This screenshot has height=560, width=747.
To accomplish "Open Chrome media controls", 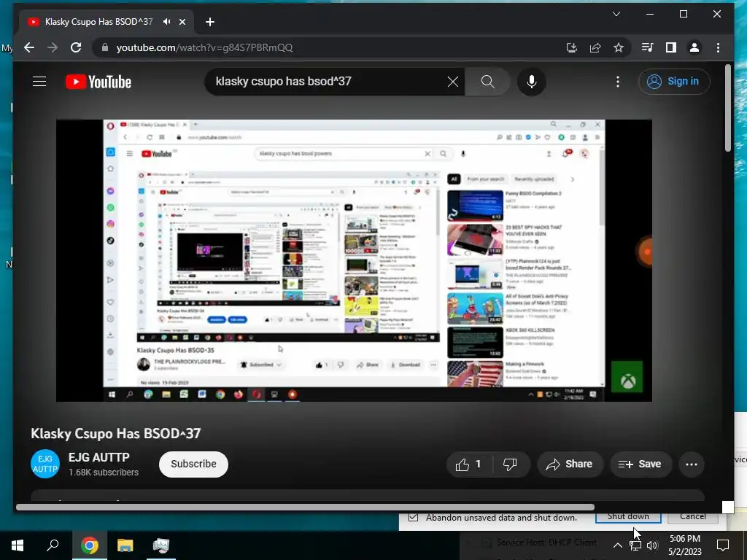I will (x=648, y=47).
